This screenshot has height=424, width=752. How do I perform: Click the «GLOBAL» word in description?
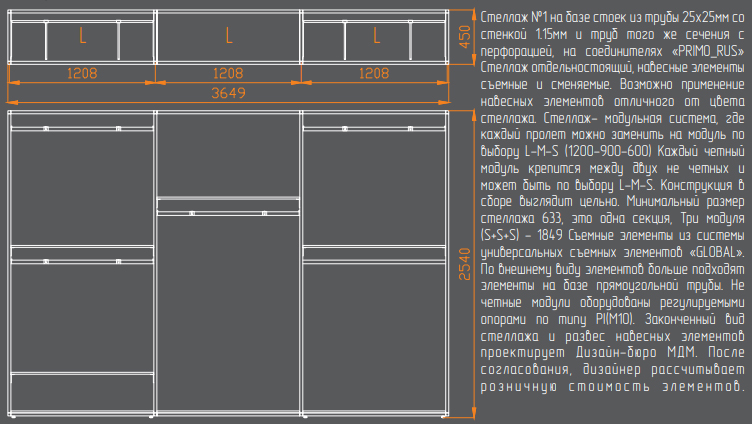point(717,250)
